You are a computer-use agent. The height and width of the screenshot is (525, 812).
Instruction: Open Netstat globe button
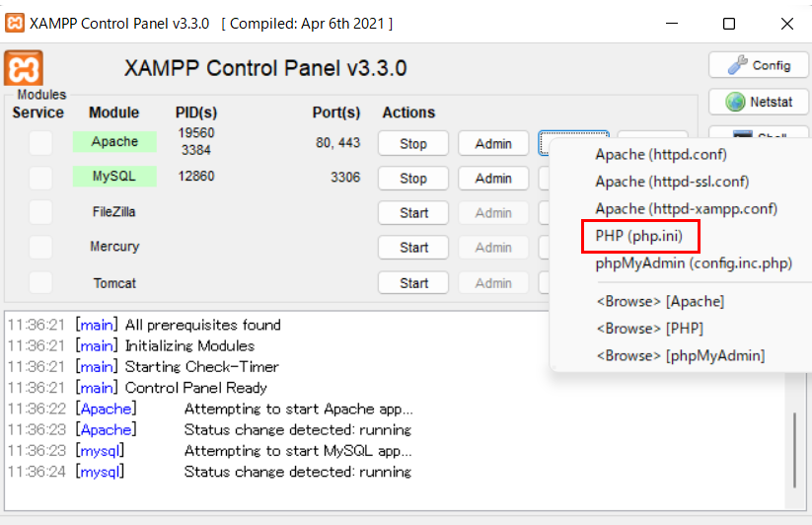point(758,102)
